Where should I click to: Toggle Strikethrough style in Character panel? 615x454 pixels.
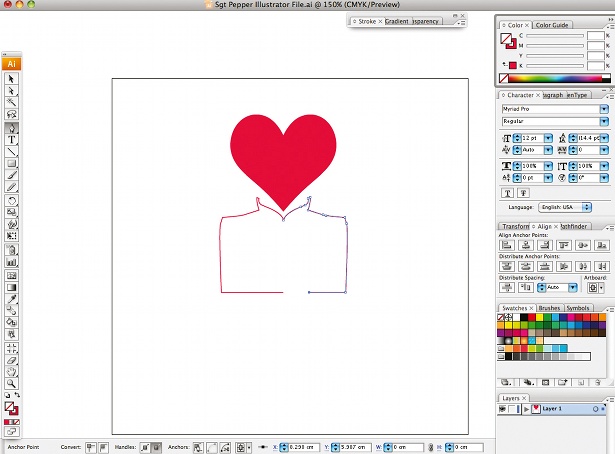click(x=523, y=193)
